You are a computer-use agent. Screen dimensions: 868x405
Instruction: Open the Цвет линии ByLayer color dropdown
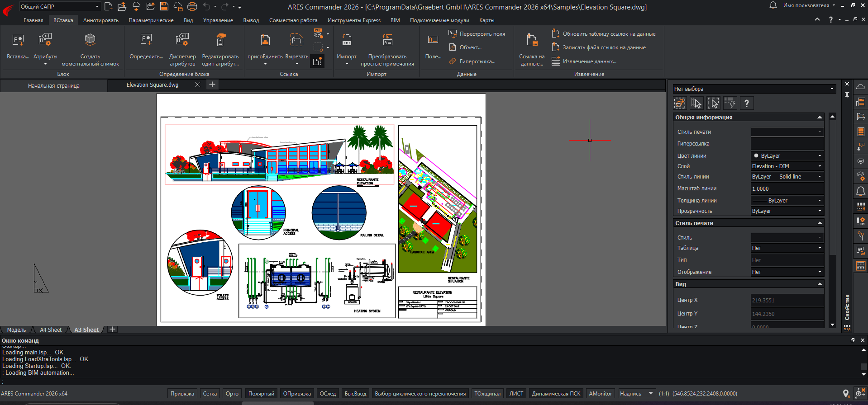tap(787, 156)
